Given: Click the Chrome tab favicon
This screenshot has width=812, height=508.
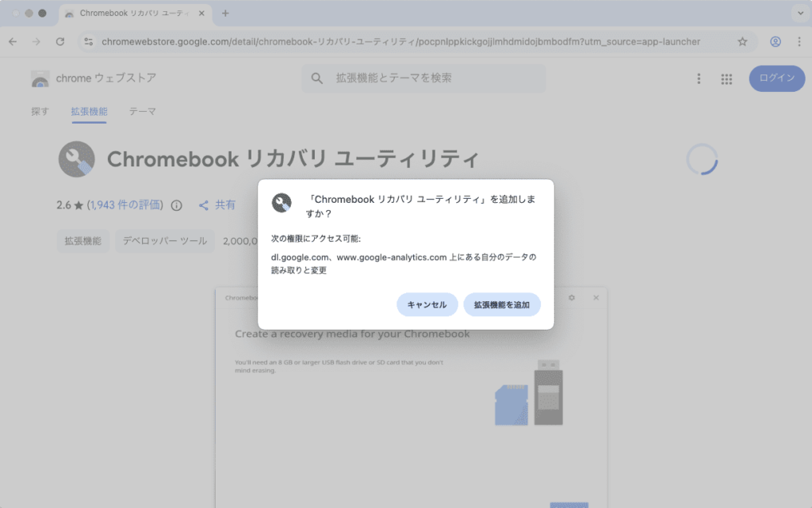Looking at the screenshot, I should [69, 14].
